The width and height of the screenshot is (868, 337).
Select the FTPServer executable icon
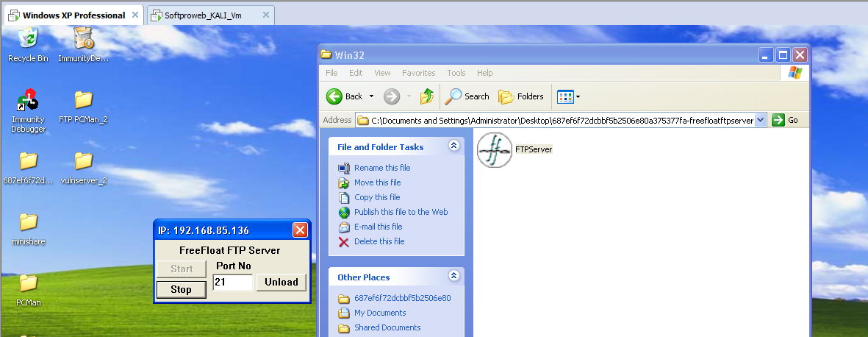[495, 149]
